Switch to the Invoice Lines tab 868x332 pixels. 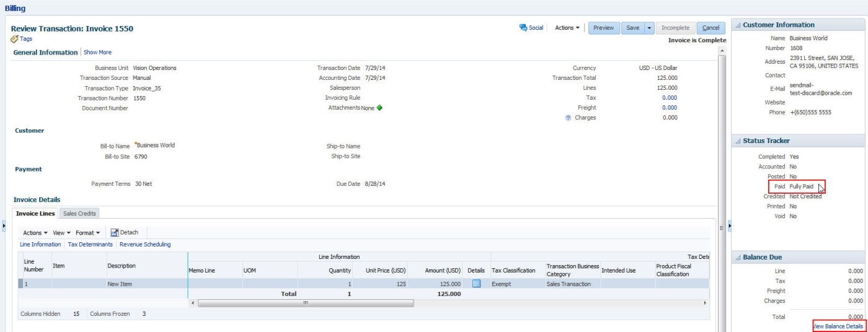[x=36, y=214]
